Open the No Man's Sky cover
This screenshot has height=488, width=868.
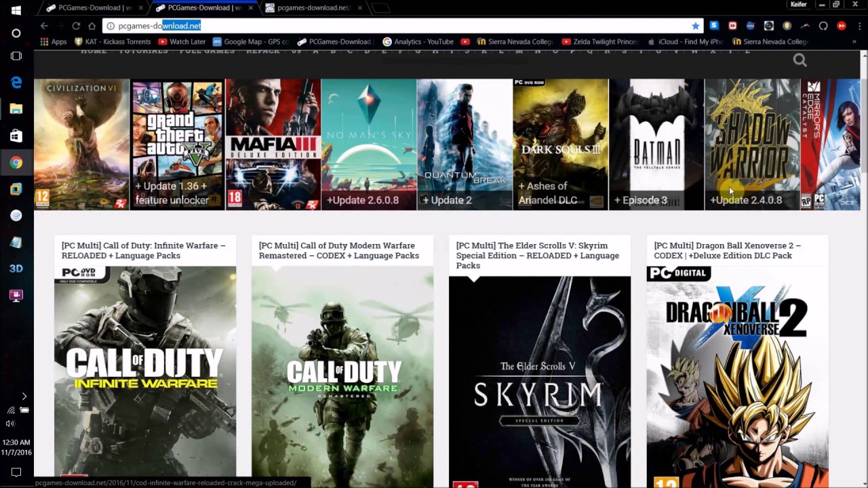pyautogui.click(x=369, y=144)
